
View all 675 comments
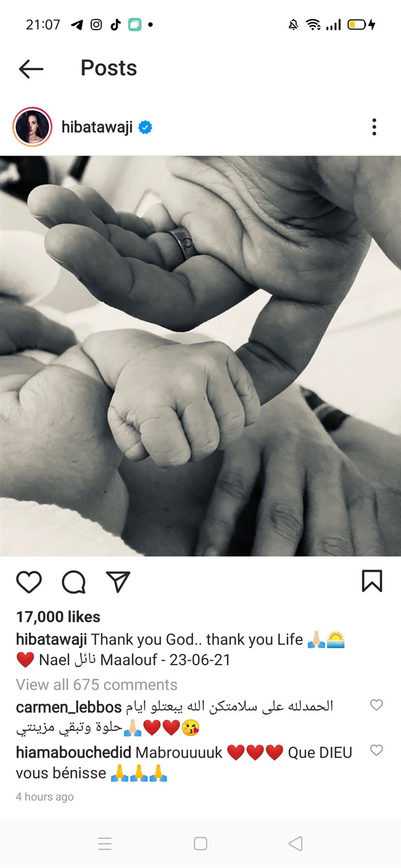(97, 685)
